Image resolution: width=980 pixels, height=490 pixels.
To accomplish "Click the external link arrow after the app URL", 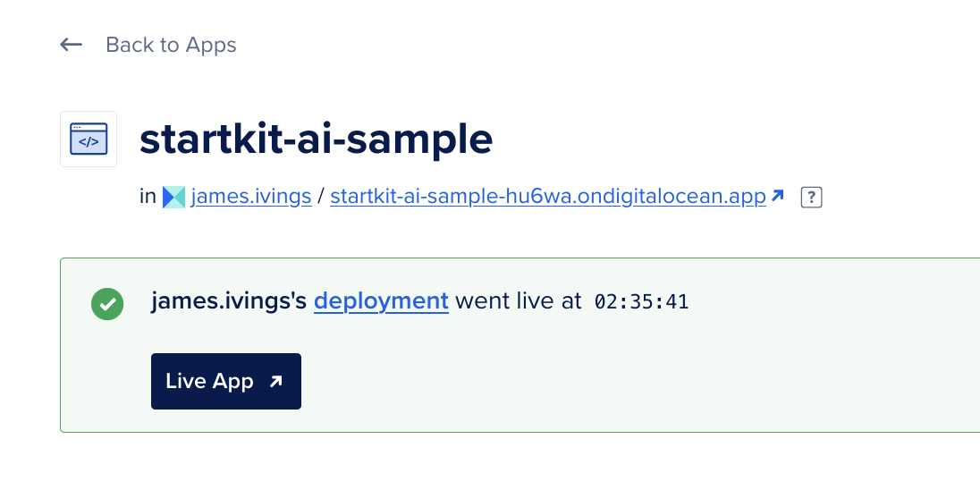I will [778, 196].
